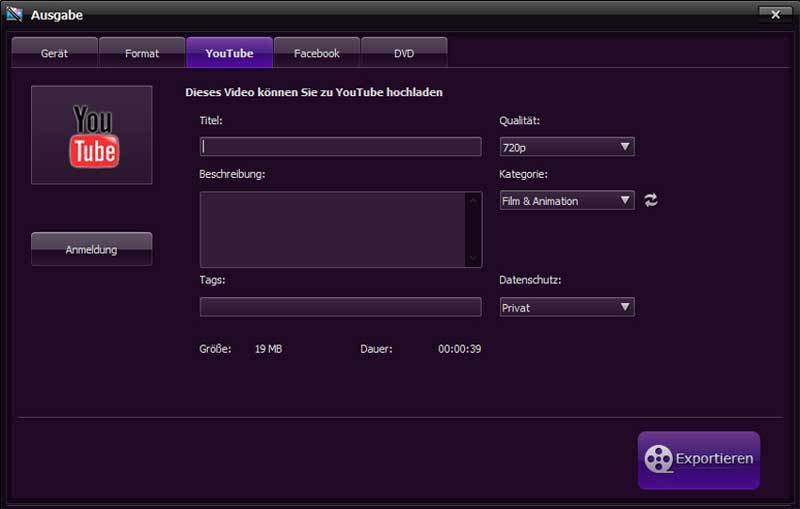The image size is (800, 509).
Task: Open the DVD tab
Action: (x=404, y=53)
